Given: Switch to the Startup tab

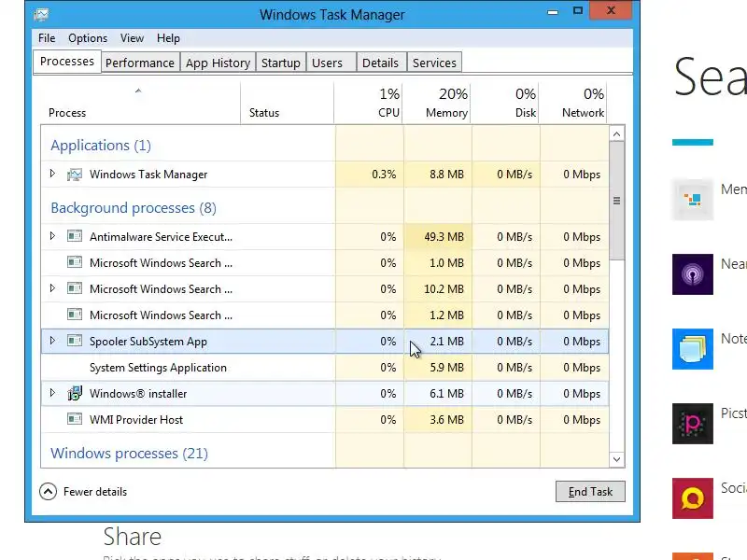Looking at the screenshot, I should pyautogui.click(x=281, y=63).
